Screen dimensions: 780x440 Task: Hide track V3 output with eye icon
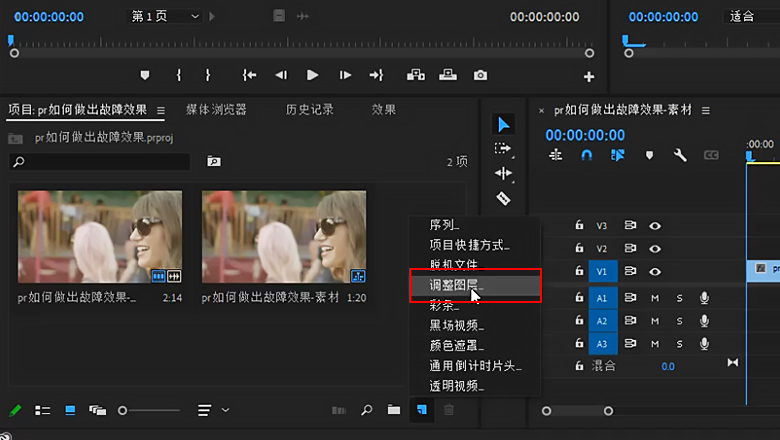(x=655, y=226)
